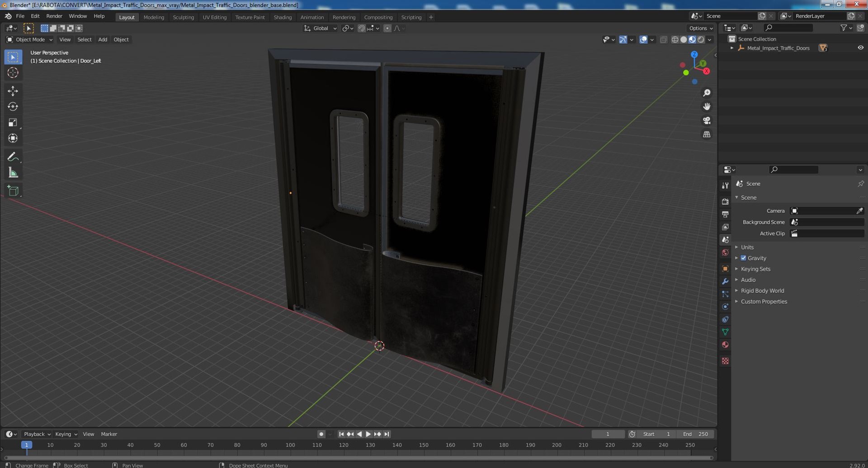
Task: Switch to Shading workspace tab
Action: 283,17
